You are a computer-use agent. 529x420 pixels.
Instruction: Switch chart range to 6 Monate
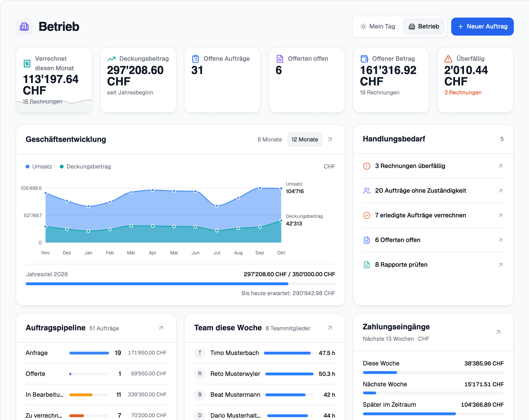tap(270, 140)
